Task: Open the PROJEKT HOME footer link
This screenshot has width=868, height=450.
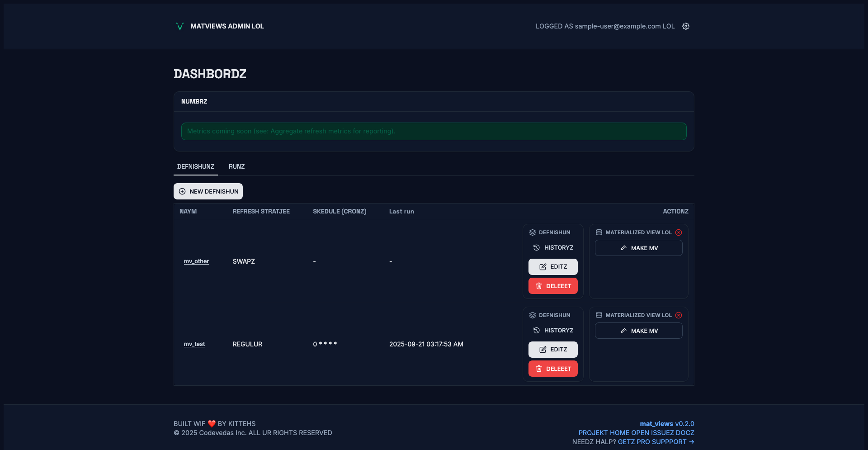Action: coord(604,433)
